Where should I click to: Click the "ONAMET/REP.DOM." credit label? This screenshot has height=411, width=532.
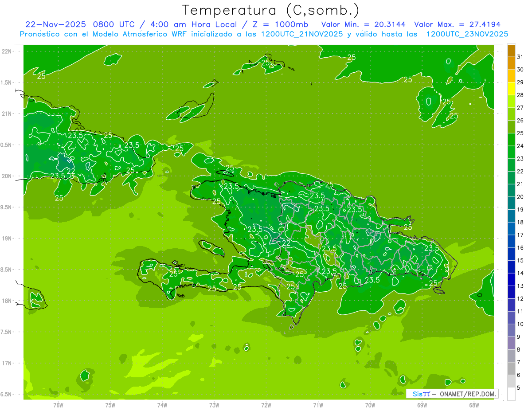(x=467, y=394)
